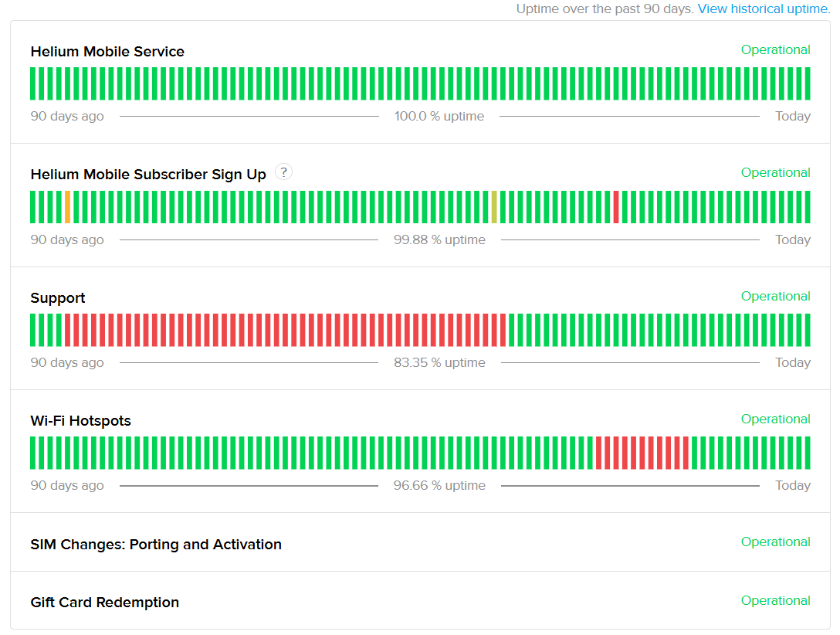Click the Operational status next to Support

pos(775,297)
